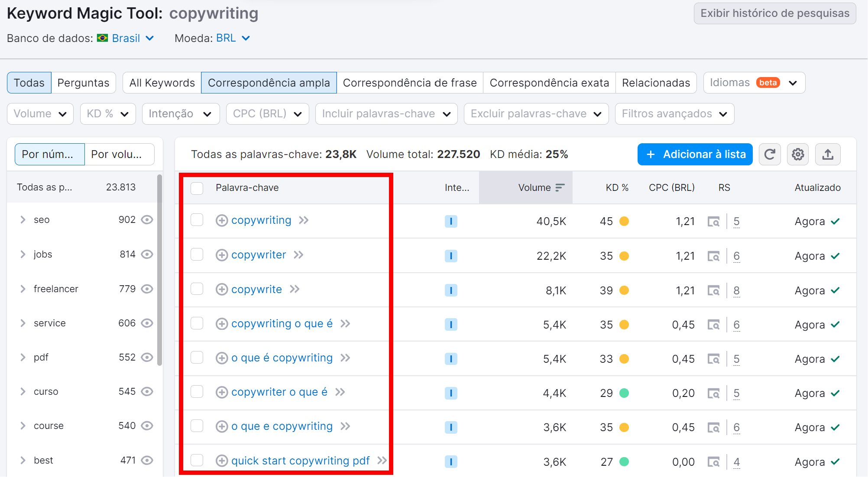
Task: Click plus icon for copywriter o que é
Action: pyautogui.click(x=222, y=393)
